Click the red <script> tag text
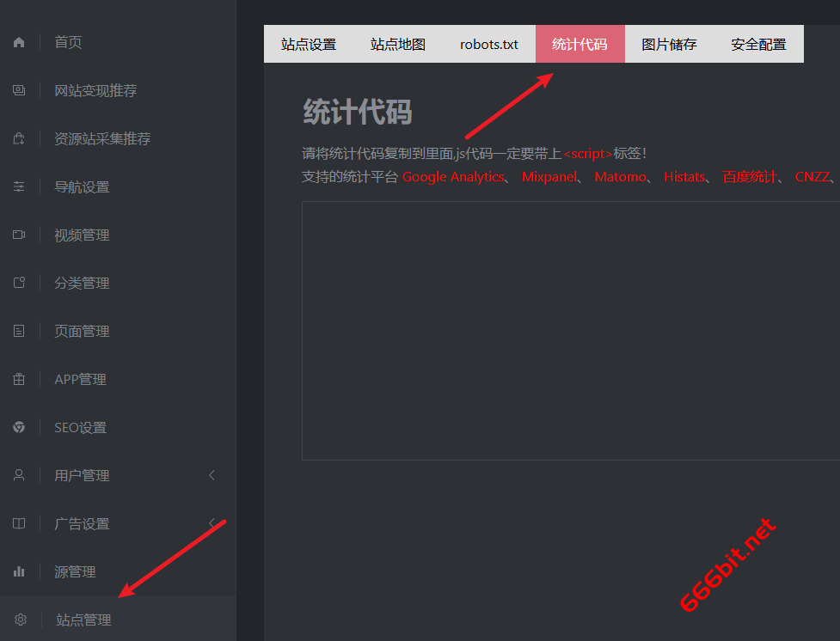840x641 pixels. click(x=588, y=154)
